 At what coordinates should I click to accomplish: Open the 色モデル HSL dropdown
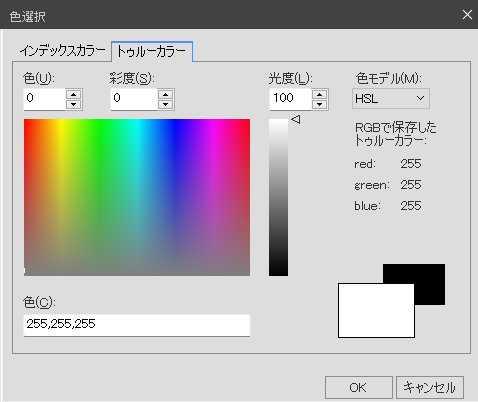point(391,99)
